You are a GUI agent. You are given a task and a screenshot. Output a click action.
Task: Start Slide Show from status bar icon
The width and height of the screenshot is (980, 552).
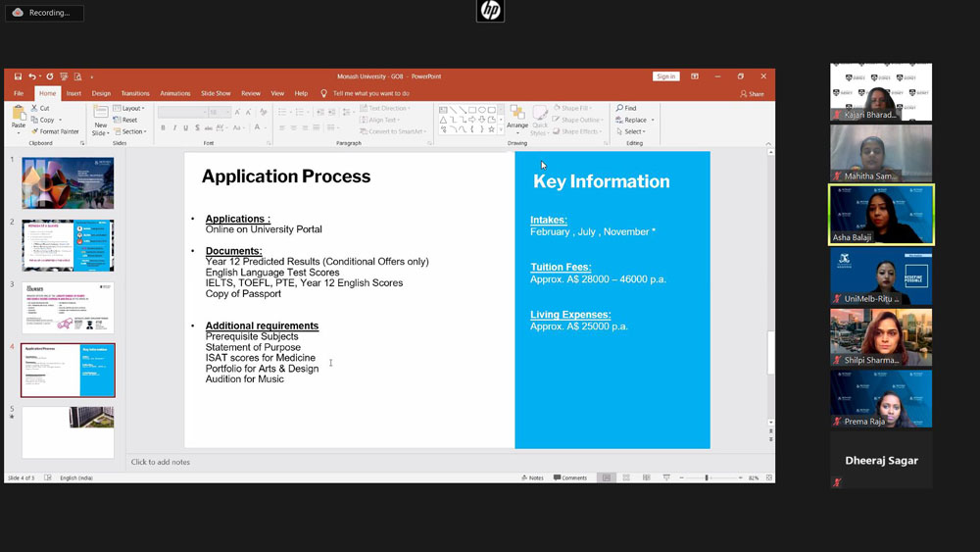pos(666,477)
